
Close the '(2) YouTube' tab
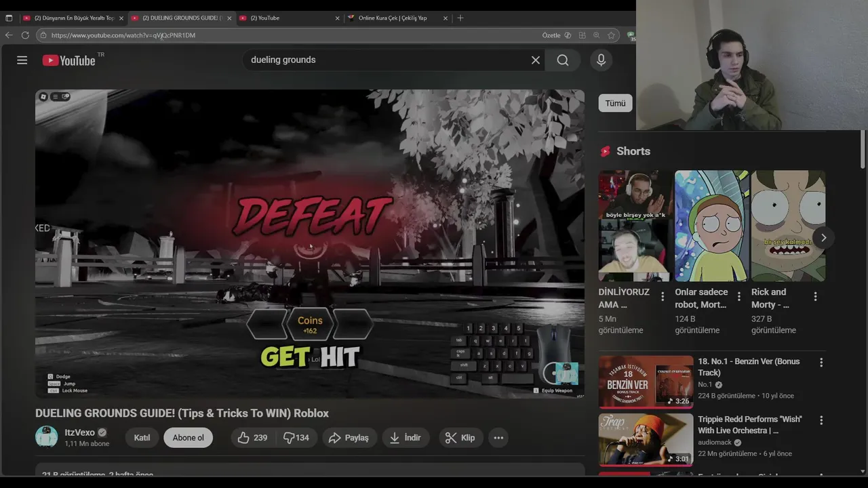coord(337,18)
